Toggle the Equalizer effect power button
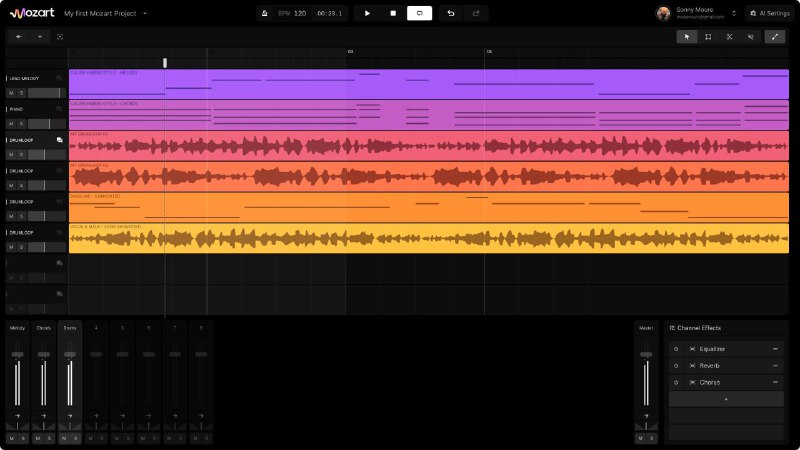 (x=676, y=349)
